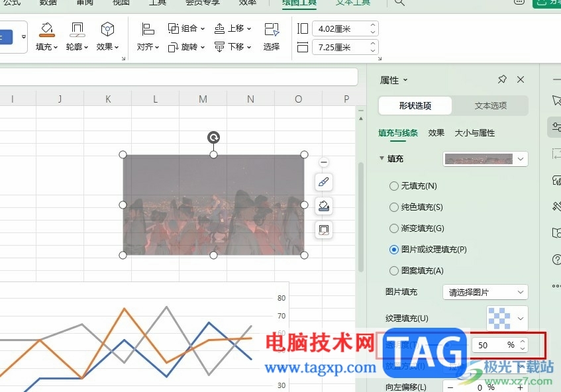The width and height of the screenshot is (561, 392).
Task: Open the 文本工具 ribbon tab
Action: pyautogui.click(x=353, y=3)
